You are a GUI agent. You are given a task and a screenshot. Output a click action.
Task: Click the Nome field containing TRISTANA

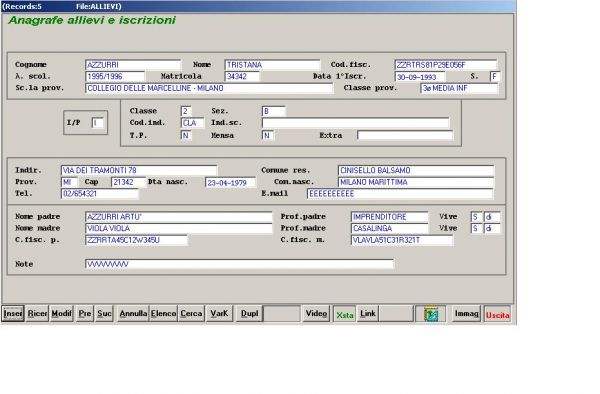pyautogui.click(x=272, y=65)
